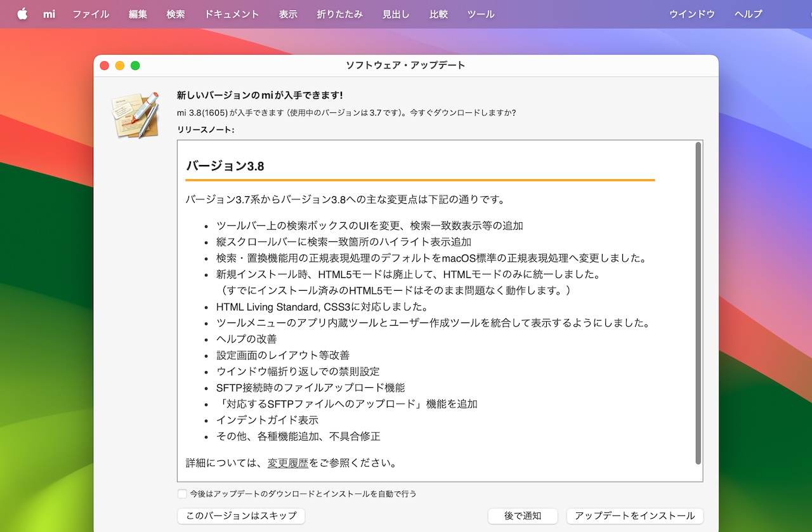Click the 対応するSFTPファイルへのアップロード item
This screenshot has width=812, height=532.
347,404
